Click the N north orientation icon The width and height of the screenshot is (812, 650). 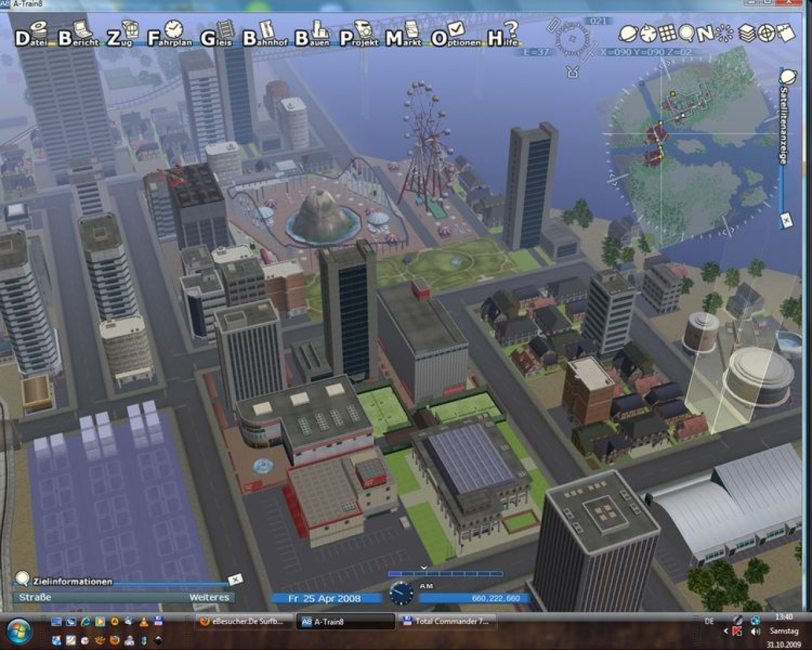click(705, 34)
